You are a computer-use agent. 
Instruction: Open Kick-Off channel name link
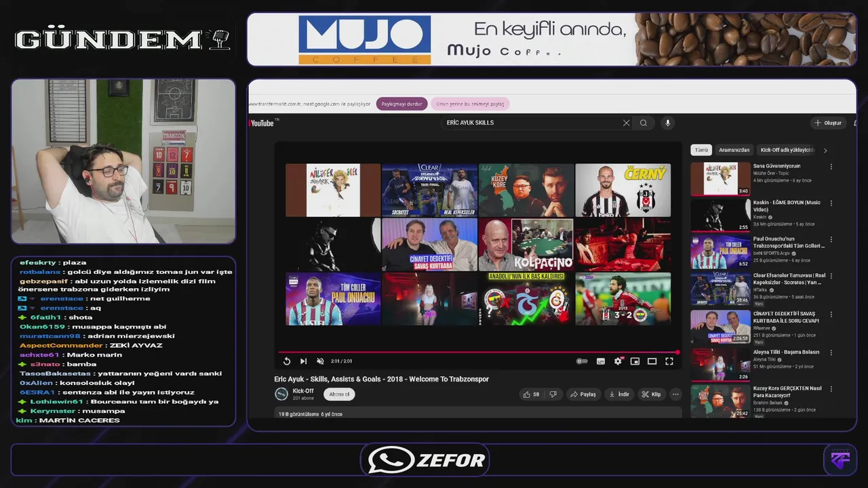(303, 391)
